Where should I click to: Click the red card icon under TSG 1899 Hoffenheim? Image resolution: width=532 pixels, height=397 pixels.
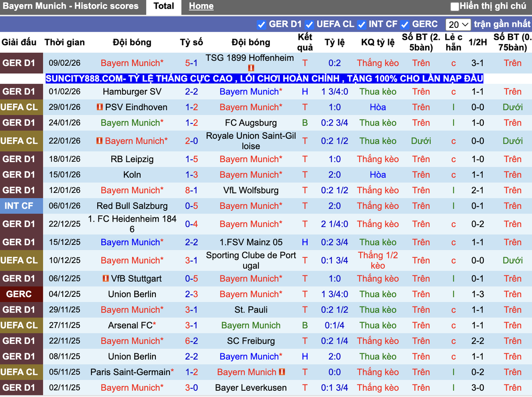[x=251, y=68]
